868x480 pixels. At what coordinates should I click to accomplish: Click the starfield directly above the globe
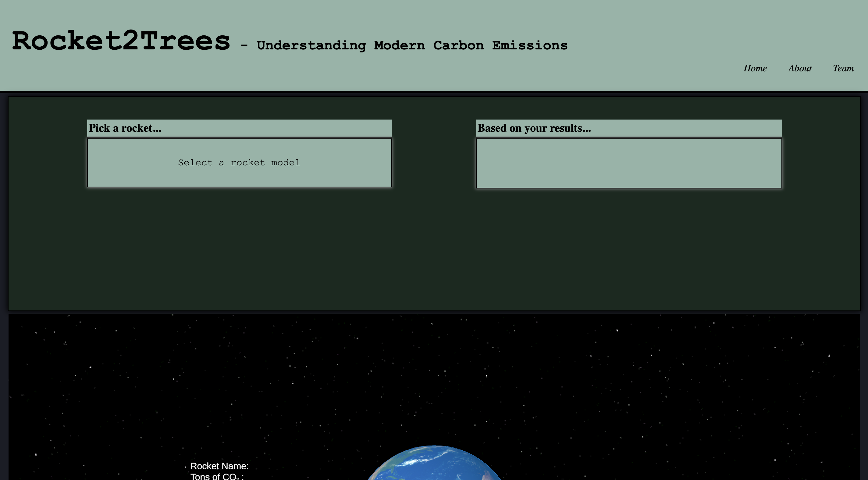click(x=434, y=388)
